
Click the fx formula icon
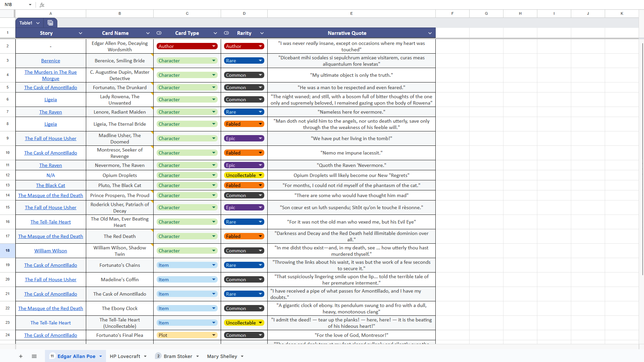(42, 5)
